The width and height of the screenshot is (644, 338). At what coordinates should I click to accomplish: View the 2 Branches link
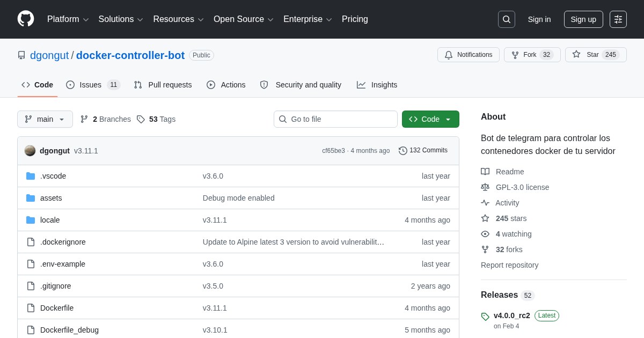point(106,119)
